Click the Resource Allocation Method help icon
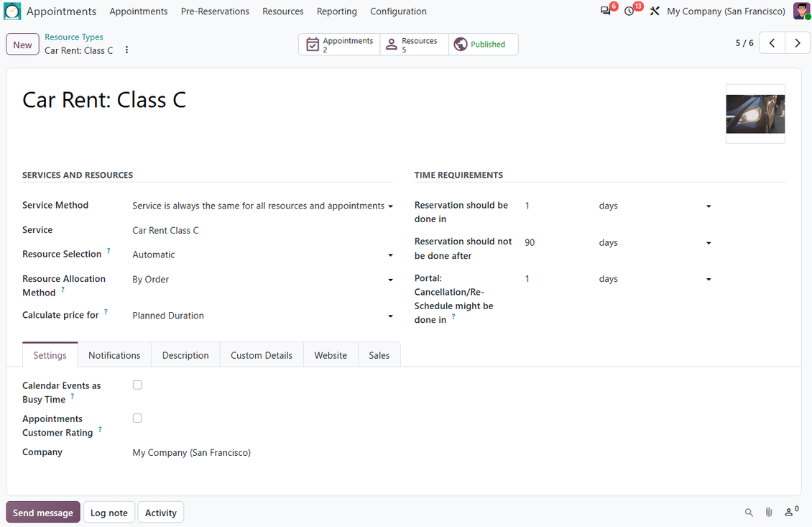812x527 pixels. pyautogui.click(x=63, y=290)
